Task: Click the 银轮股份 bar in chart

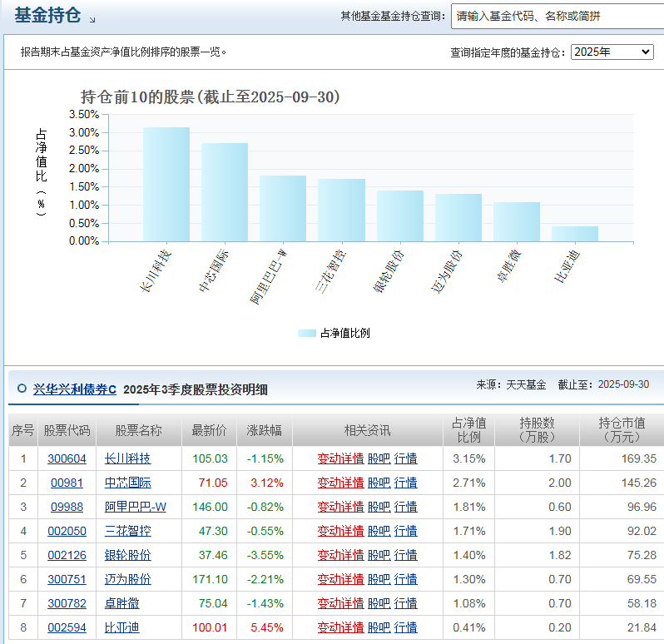Action: point(399,216)
